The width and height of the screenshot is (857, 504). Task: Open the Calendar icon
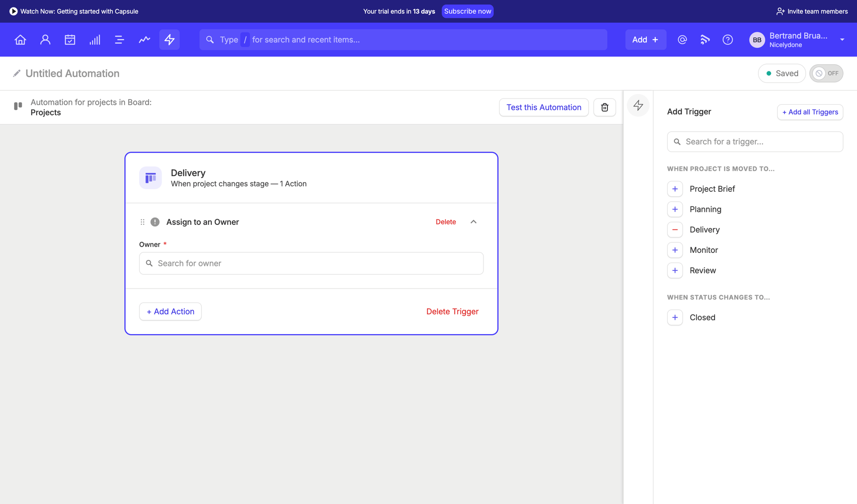[x=70, y=40]
